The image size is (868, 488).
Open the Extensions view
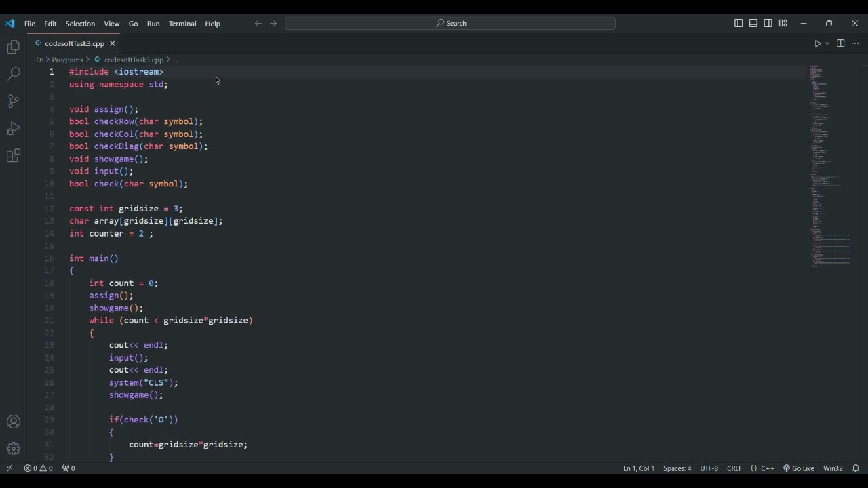[13, 156]
